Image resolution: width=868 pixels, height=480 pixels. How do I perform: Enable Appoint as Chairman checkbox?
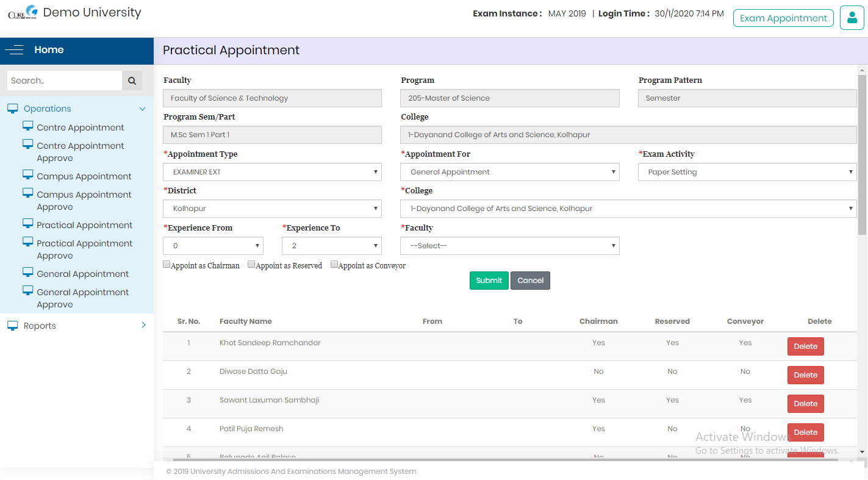tap(167, 265)
